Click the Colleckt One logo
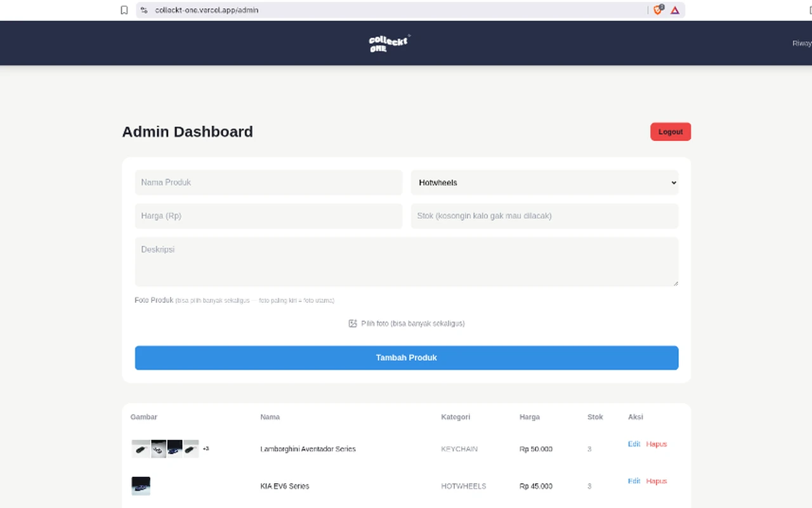The width and height of the screenshot is (812, 508). point(390,43)
